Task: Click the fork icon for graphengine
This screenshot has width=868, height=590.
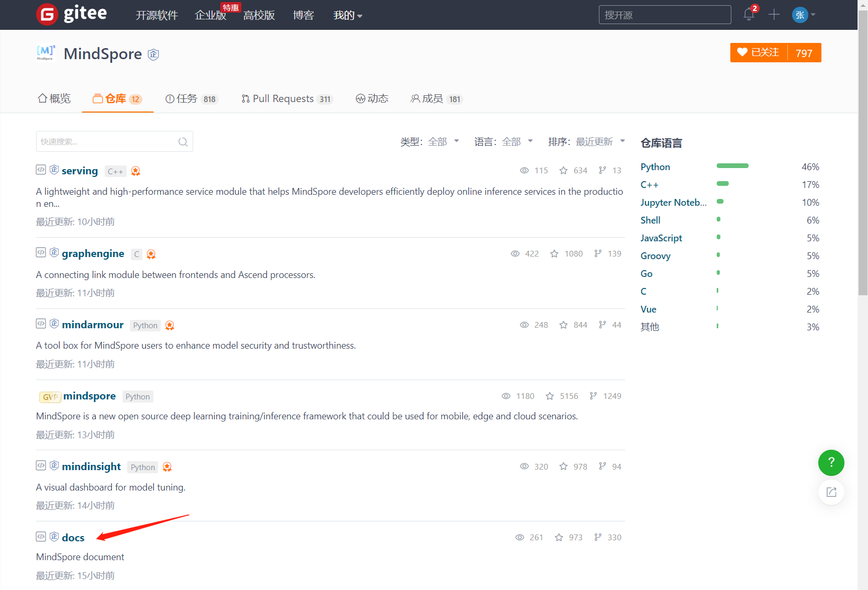Action: point(598,254)
